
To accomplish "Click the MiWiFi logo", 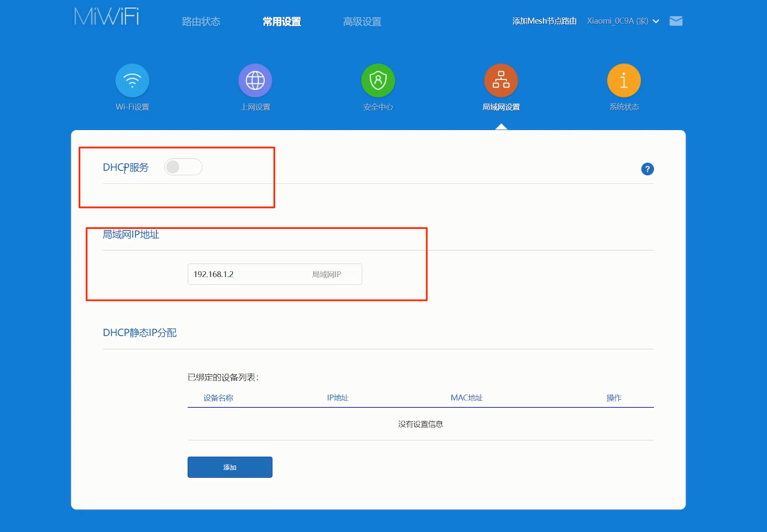I will coord(106,17).
